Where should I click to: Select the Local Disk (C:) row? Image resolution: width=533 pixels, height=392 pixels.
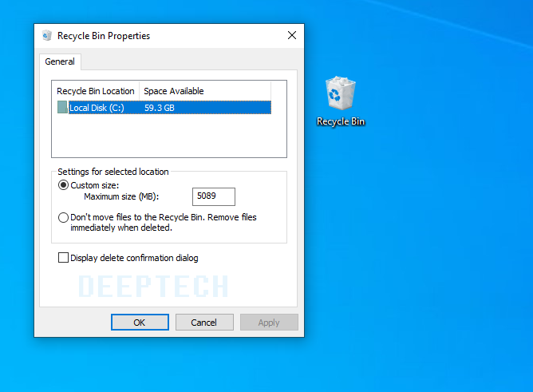click(x=164, y=108)
